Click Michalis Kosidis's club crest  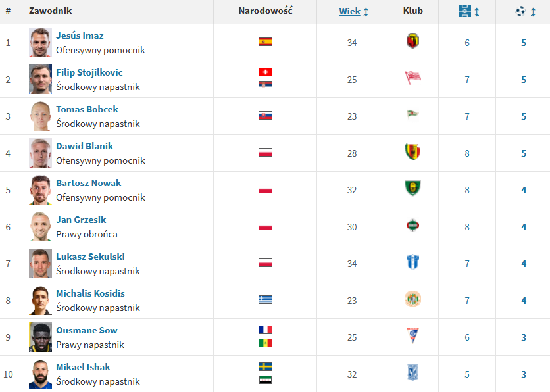[413, 299]
